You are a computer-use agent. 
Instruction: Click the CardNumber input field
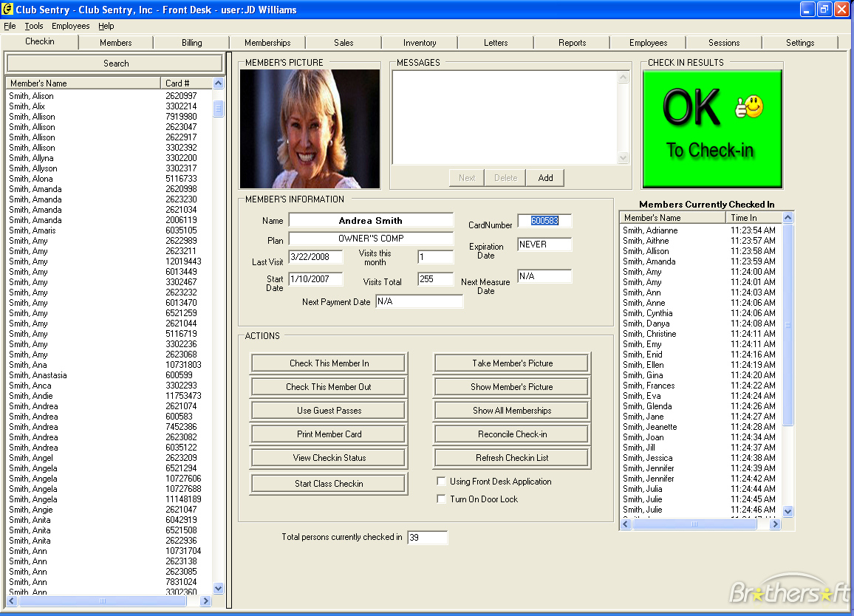coord(544,221)
